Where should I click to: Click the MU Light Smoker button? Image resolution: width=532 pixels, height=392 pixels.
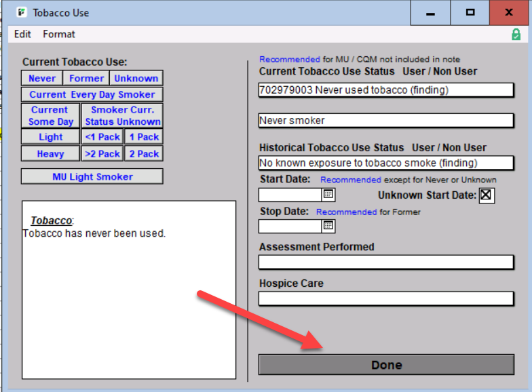click(x=92, y=177)
